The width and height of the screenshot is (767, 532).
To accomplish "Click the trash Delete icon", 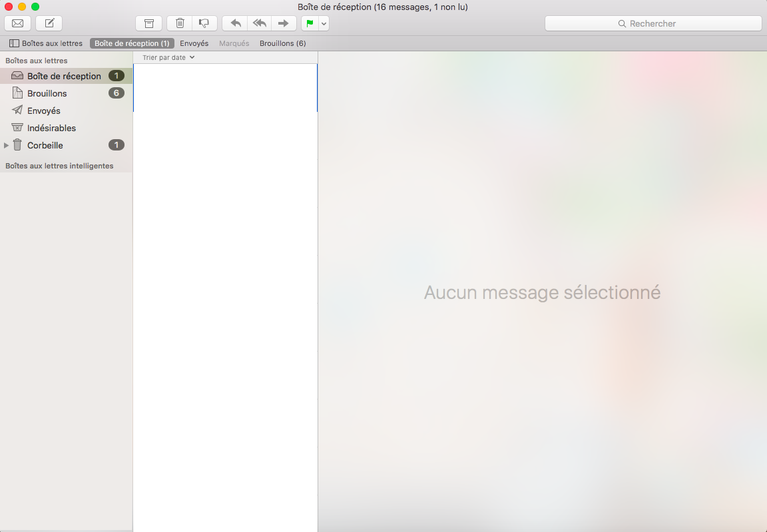I will click(x=180, y=23).
